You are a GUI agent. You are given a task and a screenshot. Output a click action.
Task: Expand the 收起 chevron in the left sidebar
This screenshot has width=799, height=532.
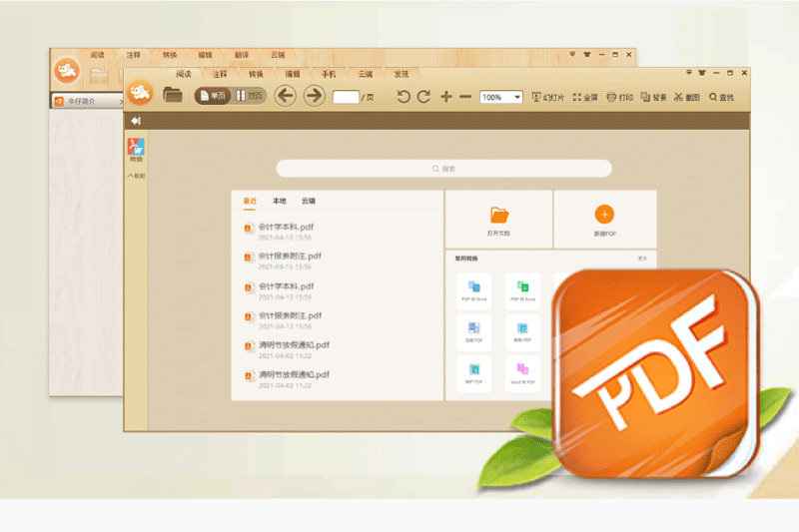click(136, 176)
